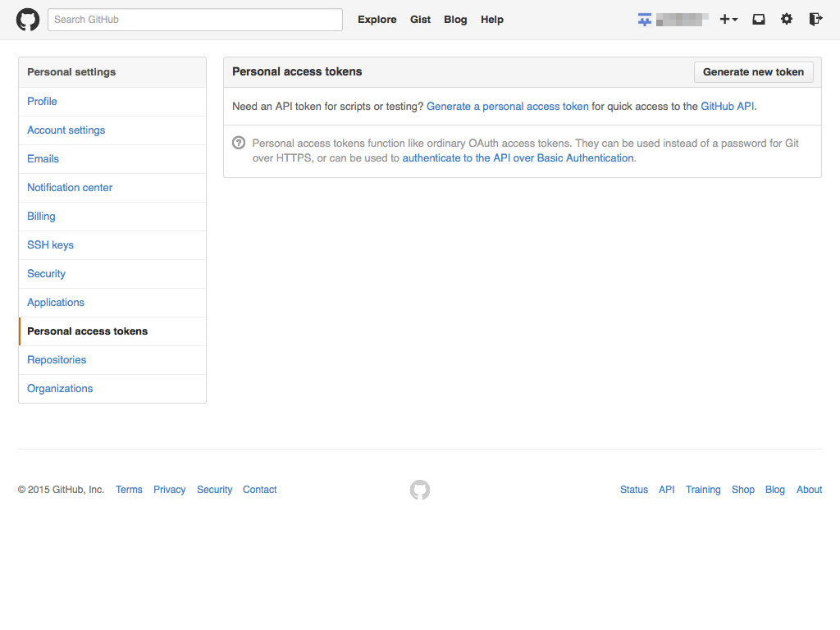Open the settings gear icon
Viewport: 840px width, 630px height.
(x=787, y=20)
